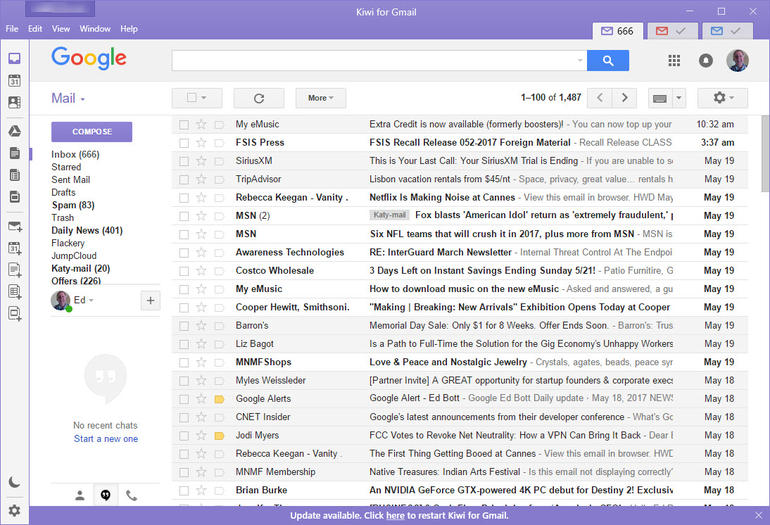This screenshot has width=770, height=525.
Task: Open the Daily News (401) label
Action: tap(87, 230)
